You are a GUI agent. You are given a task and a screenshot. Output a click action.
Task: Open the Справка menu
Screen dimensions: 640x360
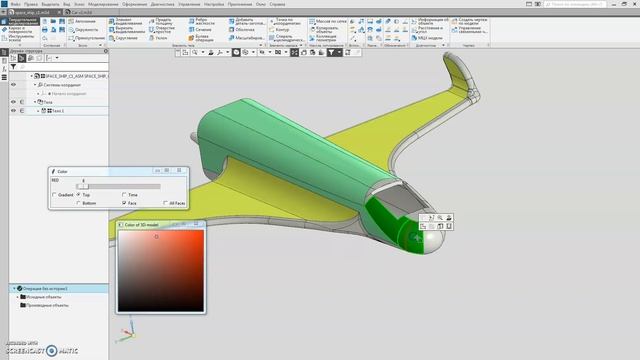click(277, 4)
